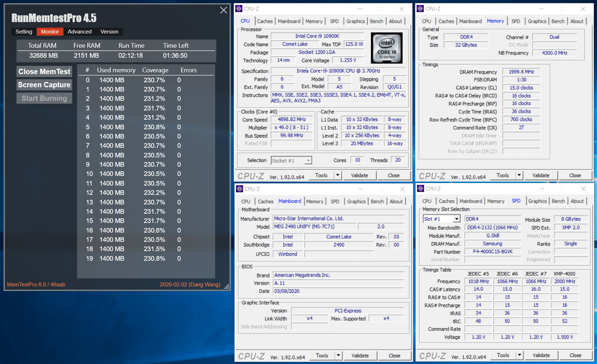This screenshot has width=597, height=364.
Task: Click the Command Rate value 2T
Action: coord(521,127)
